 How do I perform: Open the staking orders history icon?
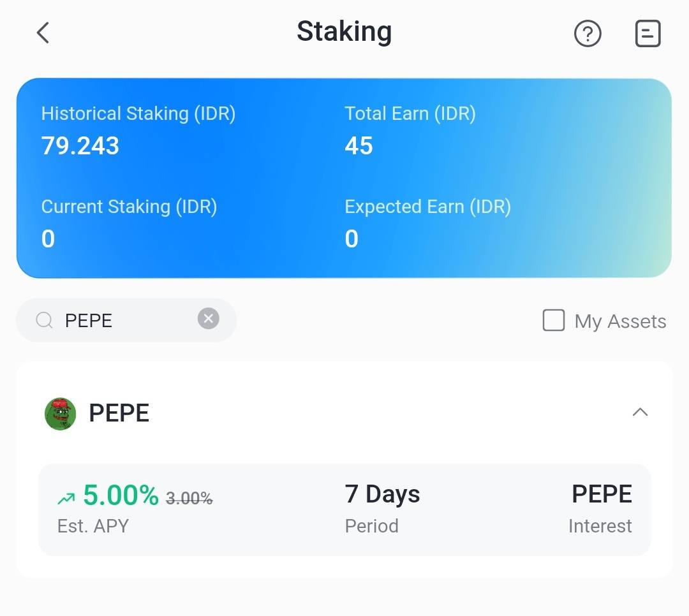[648, 34]
